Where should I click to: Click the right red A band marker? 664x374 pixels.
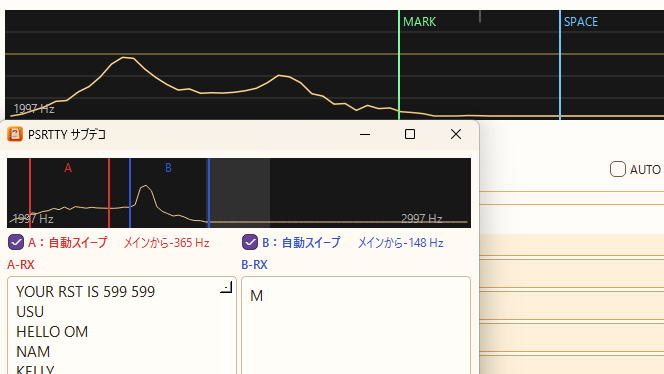pos(109,193)
